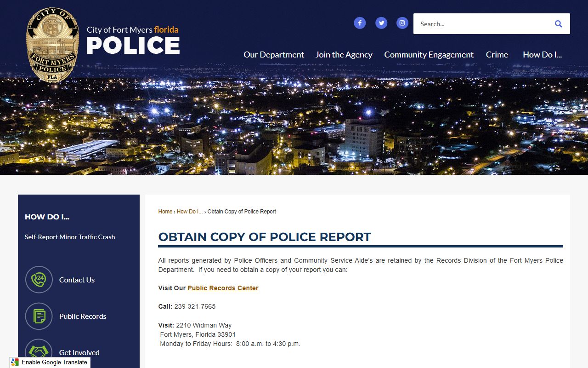Screen dimensions: 588x368
Task: Click the phone number 239-321-7665
Action: coord(195,306)
